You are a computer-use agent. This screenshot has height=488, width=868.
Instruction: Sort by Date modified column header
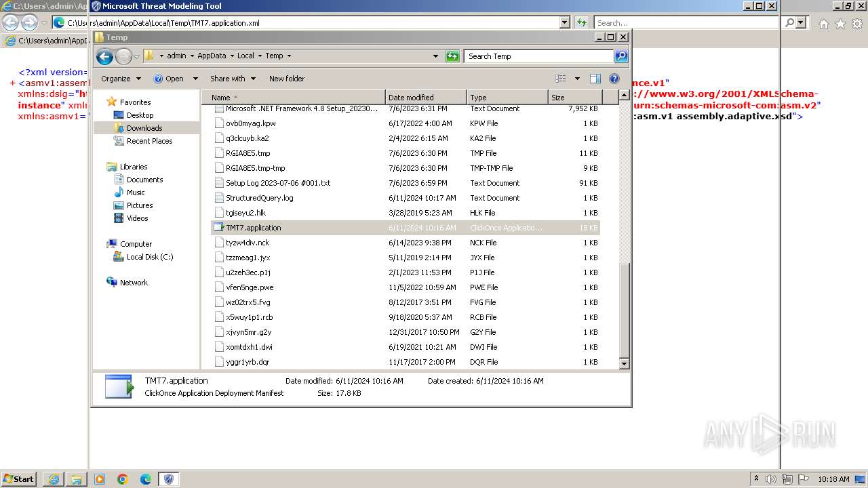tap(426, 98)
